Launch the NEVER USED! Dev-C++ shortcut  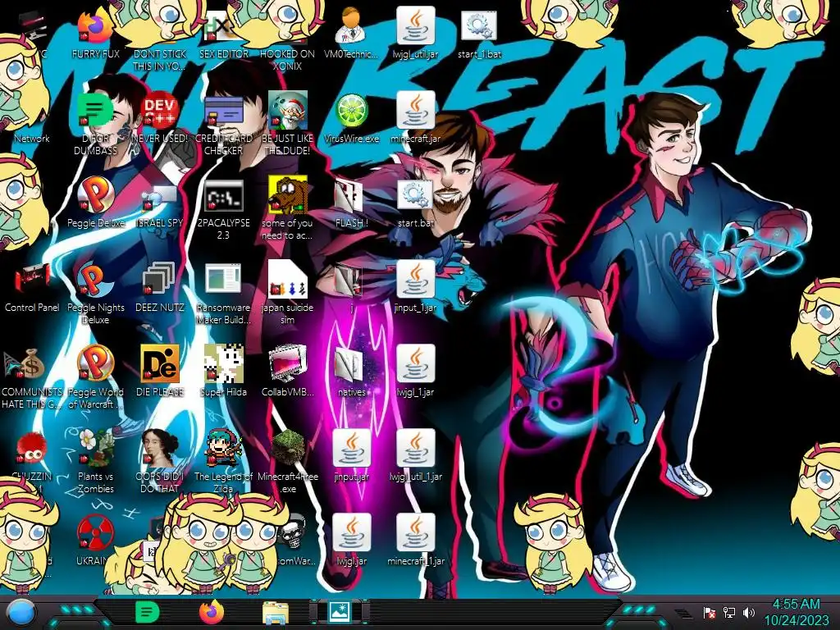[x=160, y=111]
